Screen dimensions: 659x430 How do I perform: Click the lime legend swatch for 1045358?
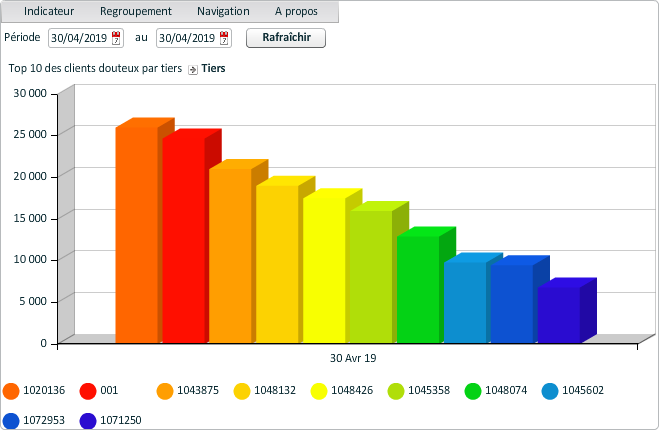point(396,391)
